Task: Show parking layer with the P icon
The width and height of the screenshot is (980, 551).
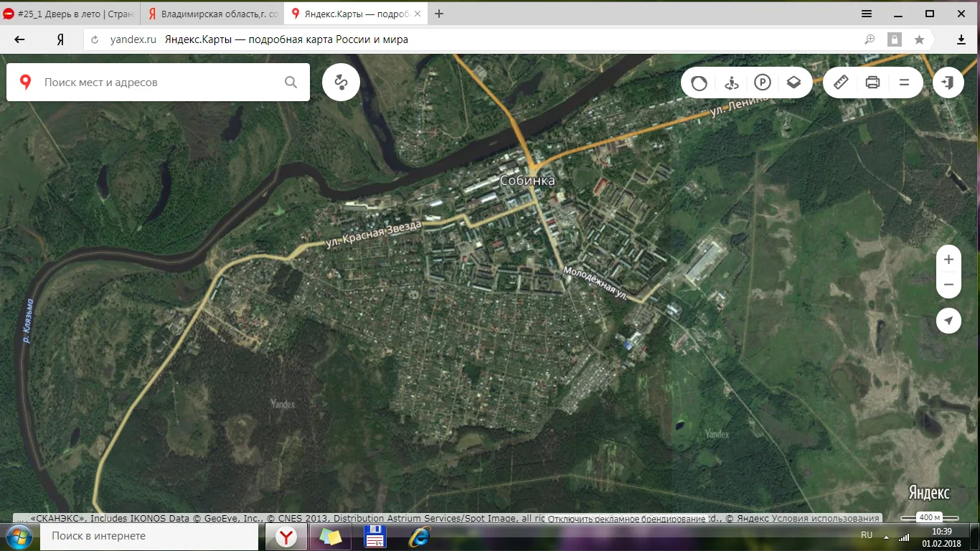Action: pos(762,83)
